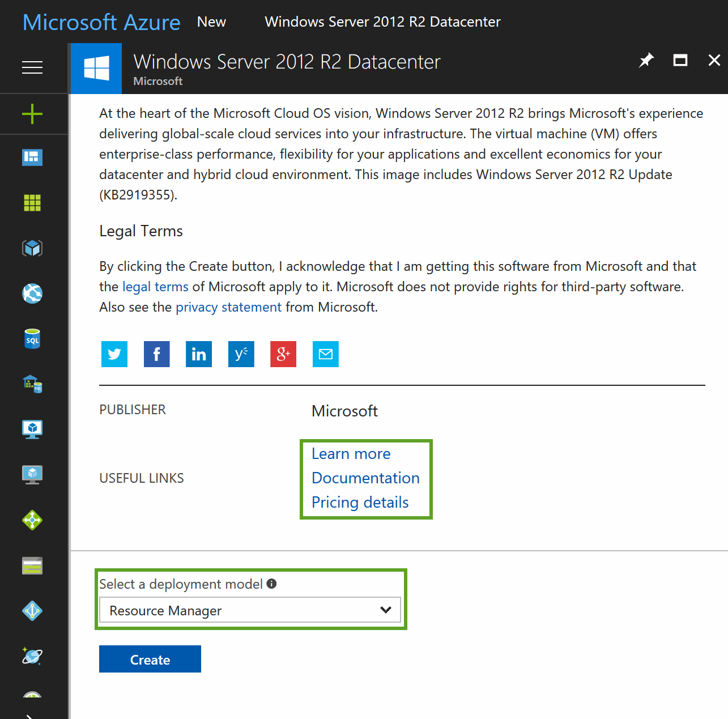Click the PUBLISHER label
This screenshot has height=719, width=728.
click(x=133, y=410)
